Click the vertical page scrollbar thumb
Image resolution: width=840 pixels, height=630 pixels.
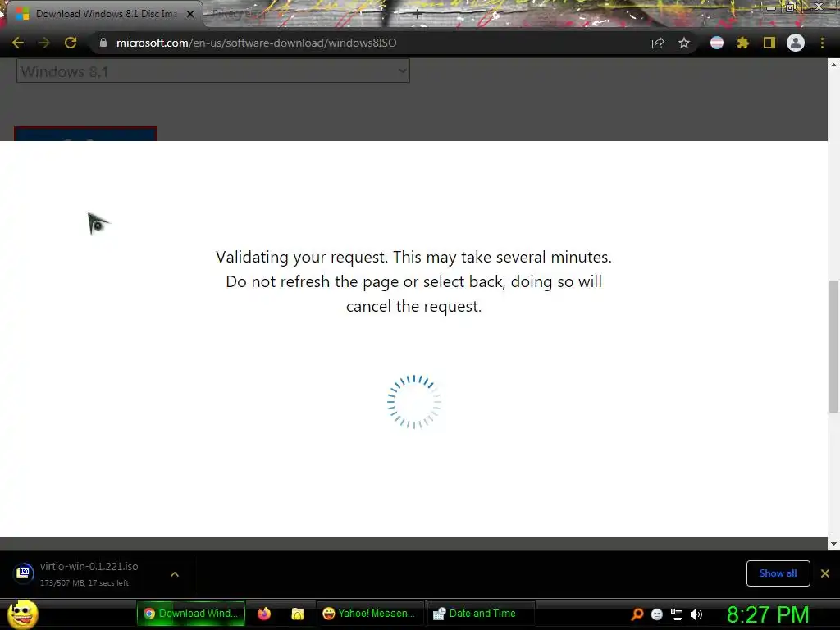point(833,347)
